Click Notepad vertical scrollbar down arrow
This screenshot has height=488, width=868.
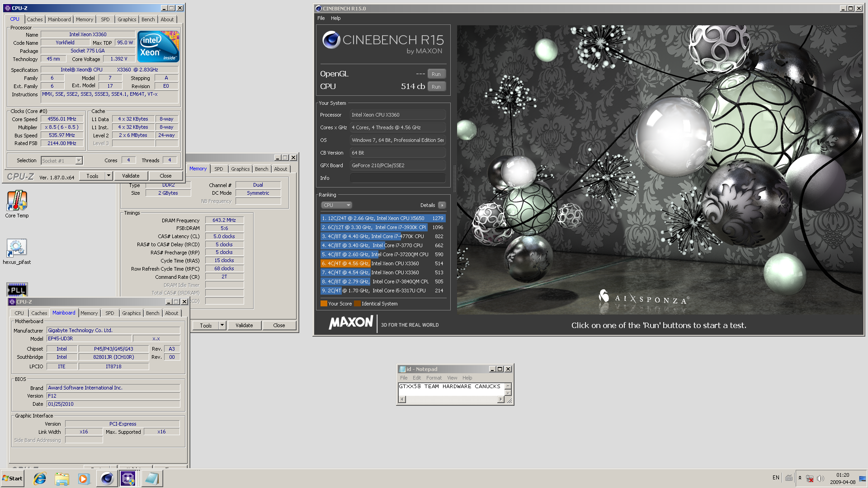(x=508, y=393)
